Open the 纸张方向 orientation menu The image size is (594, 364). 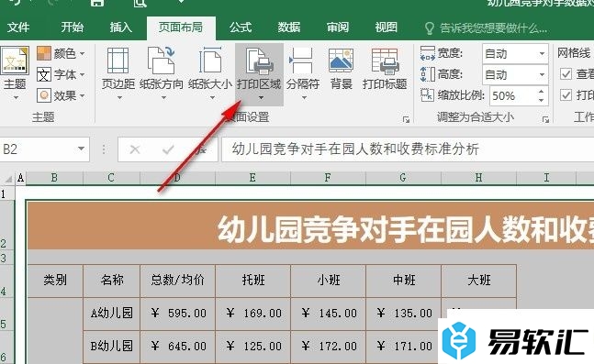(x=162, y=73)
